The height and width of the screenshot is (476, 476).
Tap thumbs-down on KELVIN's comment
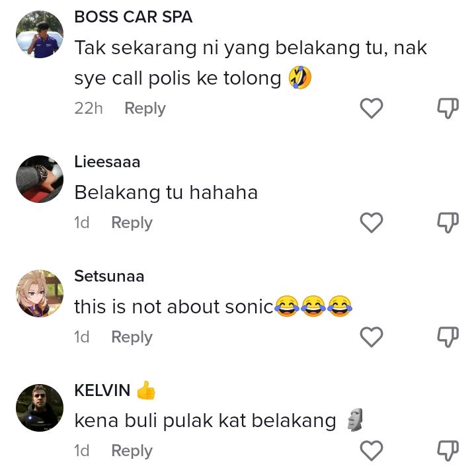point(448,451)
